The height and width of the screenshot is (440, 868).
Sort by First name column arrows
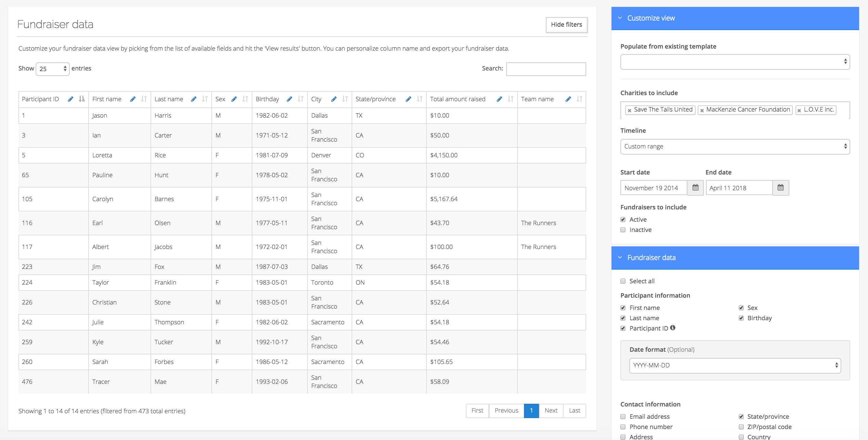[144, 99]
